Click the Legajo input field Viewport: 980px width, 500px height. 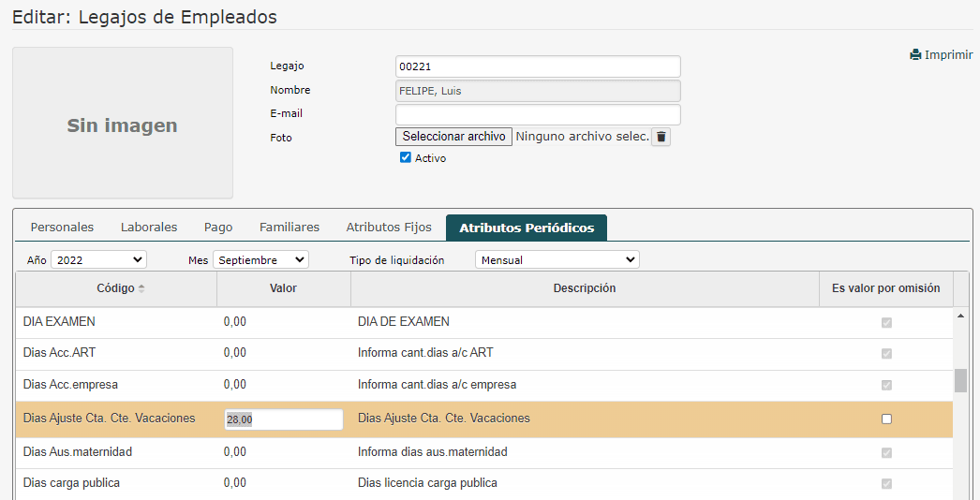[538, 66]
